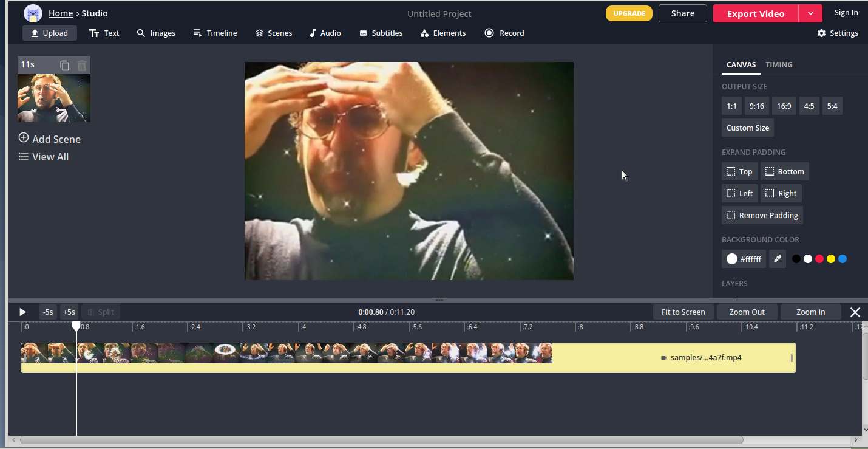Click the panel resize handle above timeline
Image resolution: width=868 pixels, height=449 pixels.
[x=439, y=300]
